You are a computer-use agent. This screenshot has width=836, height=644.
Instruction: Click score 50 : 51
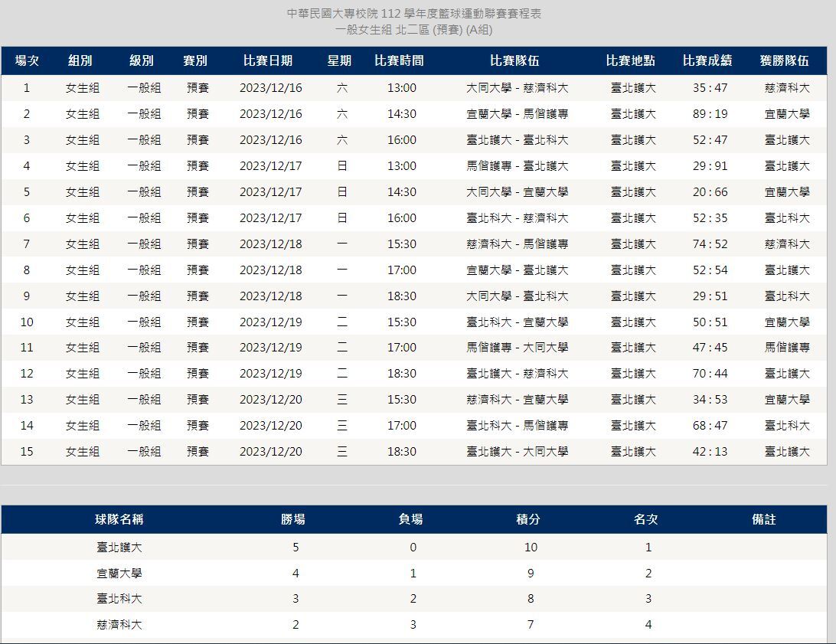[x=710, y=322]
